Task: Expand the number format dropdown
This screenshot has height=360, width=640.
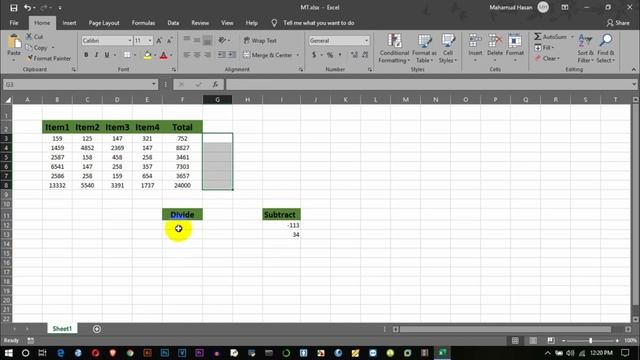Action: 366,40
